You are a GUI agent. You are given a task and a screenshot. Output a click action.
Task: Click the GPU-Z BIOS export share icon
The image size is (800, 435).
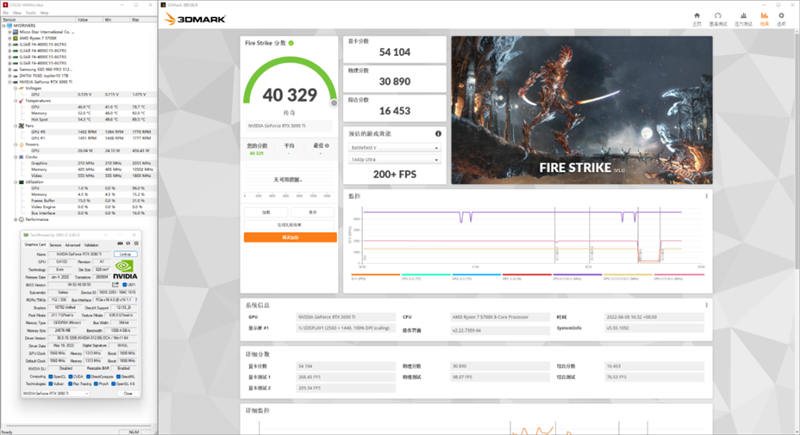pyautogui.click(x=115, y=285)
